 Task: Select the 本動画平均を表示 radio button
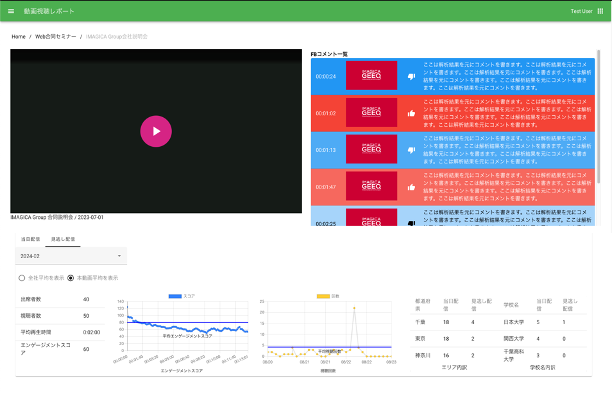coord(70,278)
